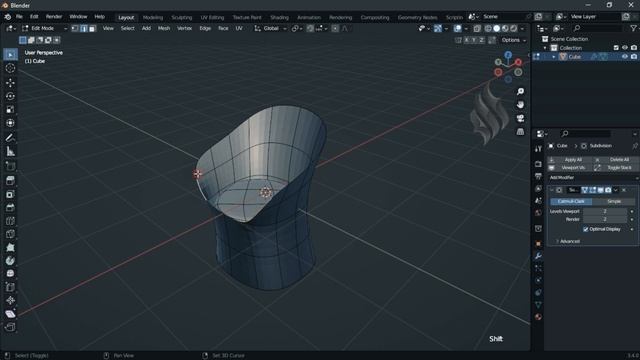Click the pan hand viewport icon

pos(520,105)
